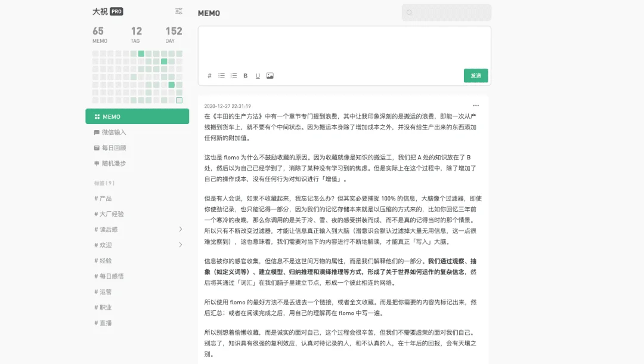Open 微信输入 in the sidebar
The image size is (644, 364).
pos(113,132)
